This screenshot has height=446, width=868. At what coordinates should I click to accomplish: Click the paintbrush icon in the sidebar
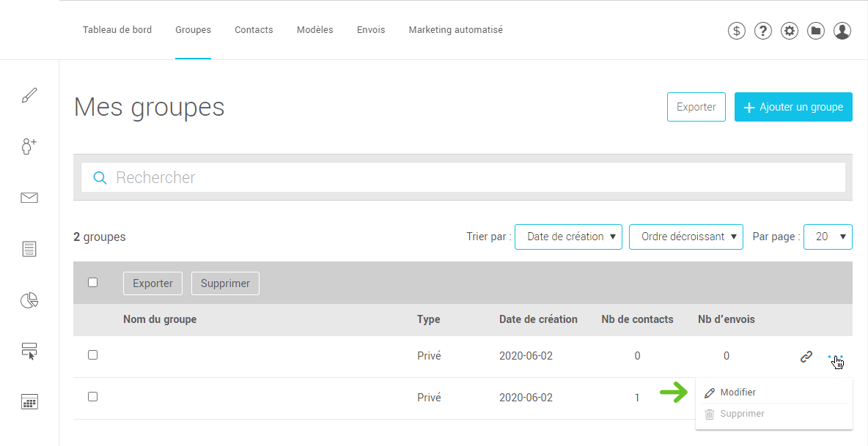(29, 95)
